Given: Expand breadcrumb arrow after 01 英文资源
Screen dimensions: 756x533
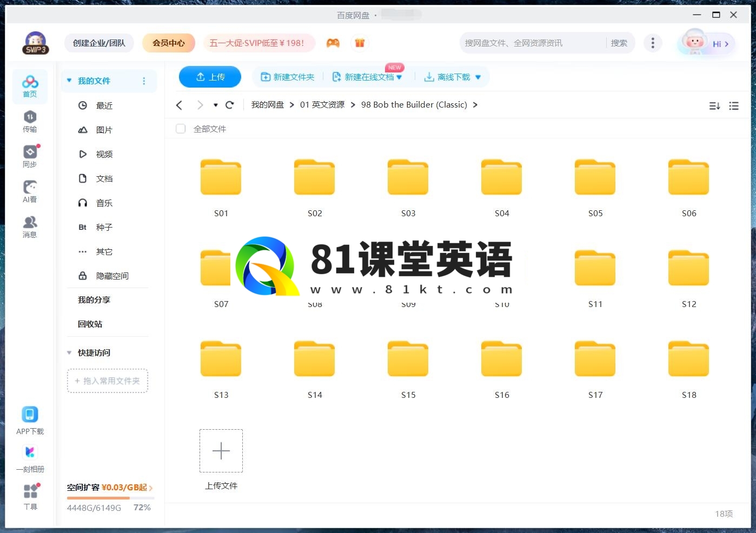Looking at the screenshot, I should [353, 105].
